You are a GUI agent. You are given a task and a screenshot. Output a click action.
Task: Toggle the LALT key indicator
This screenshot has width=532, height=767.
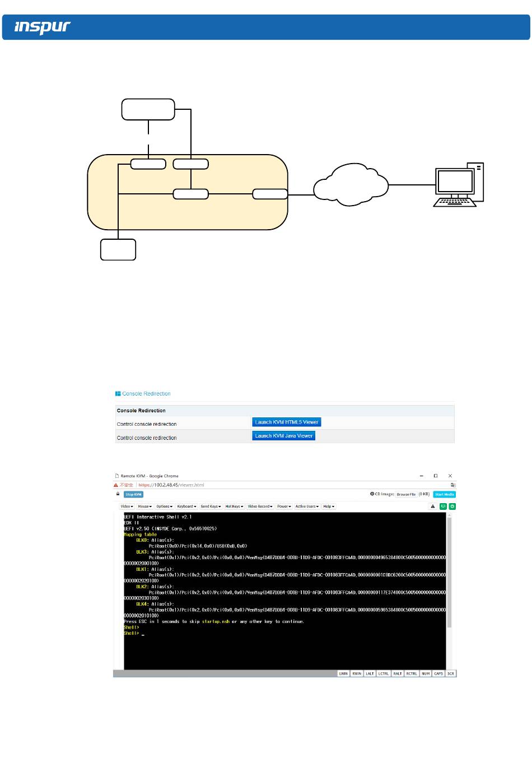(370, 674)
